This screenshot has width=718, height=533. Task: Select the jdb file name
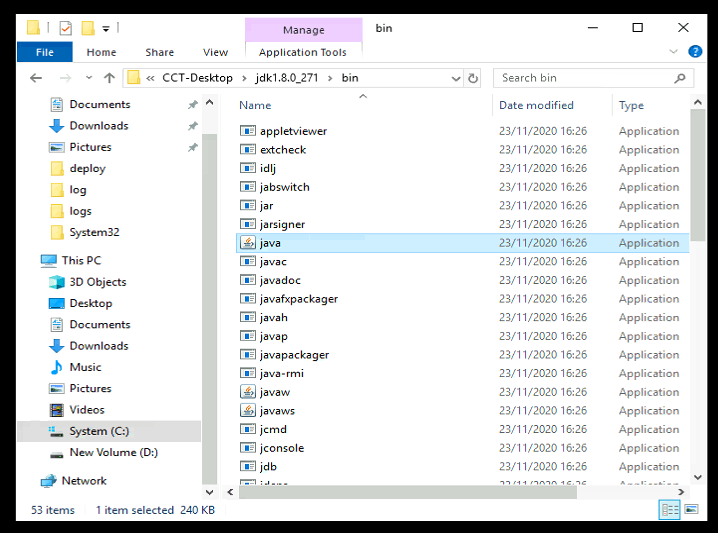pyautogui.click(x=268, y=467)
